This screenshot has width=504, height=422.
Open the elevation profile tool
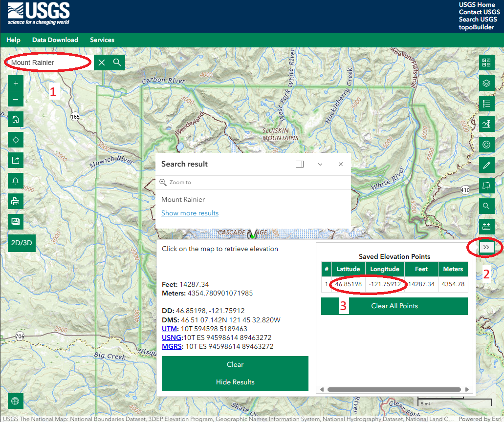[486, 124]
